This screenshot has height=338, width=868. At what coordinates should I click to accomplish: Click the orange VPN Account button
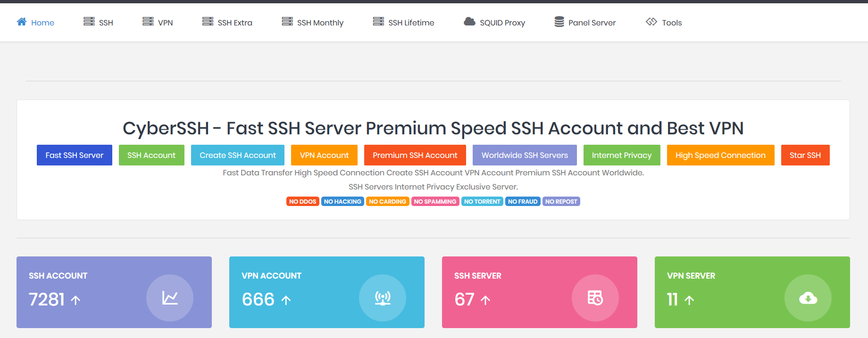click(x=324, y=155)
